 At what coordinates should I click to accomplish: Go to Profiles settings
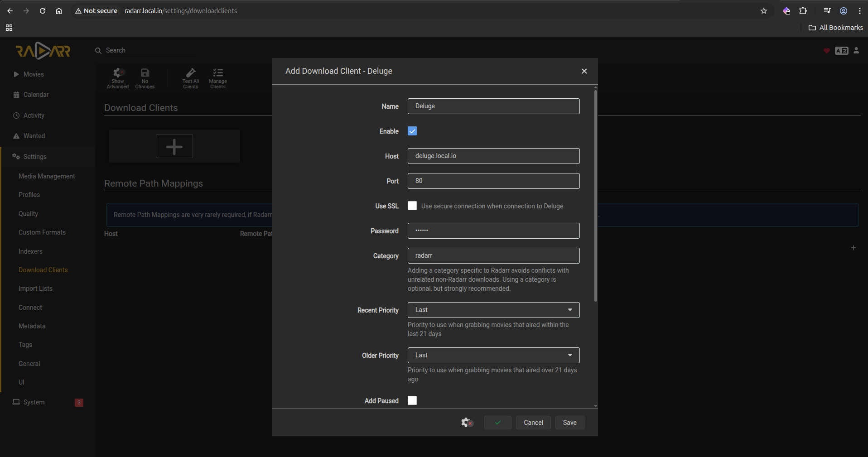point(29,195)
